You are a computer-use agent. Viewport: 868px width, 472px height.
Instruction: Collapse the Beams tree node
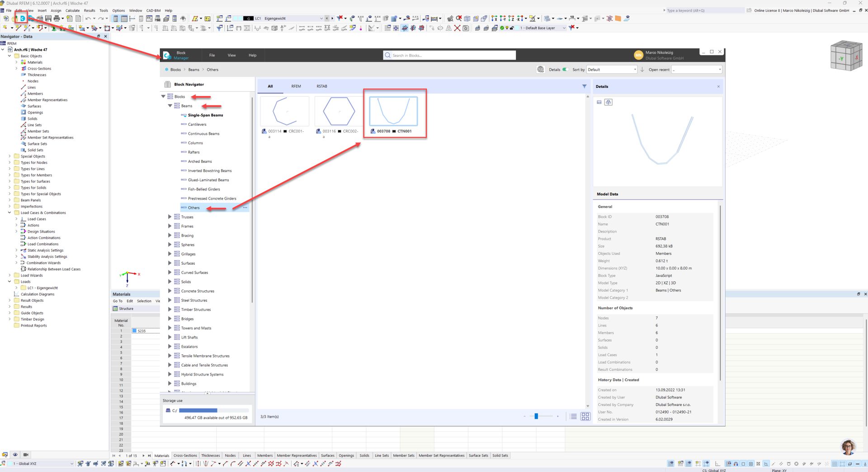170,106
